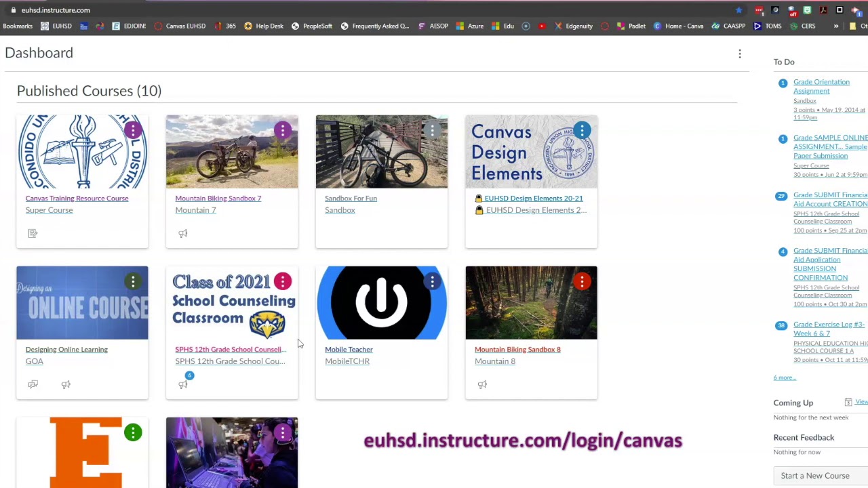Open Grade Exercise Log #3 to-do item
This screenshot has height=488, width=868.
click(829, 329)
